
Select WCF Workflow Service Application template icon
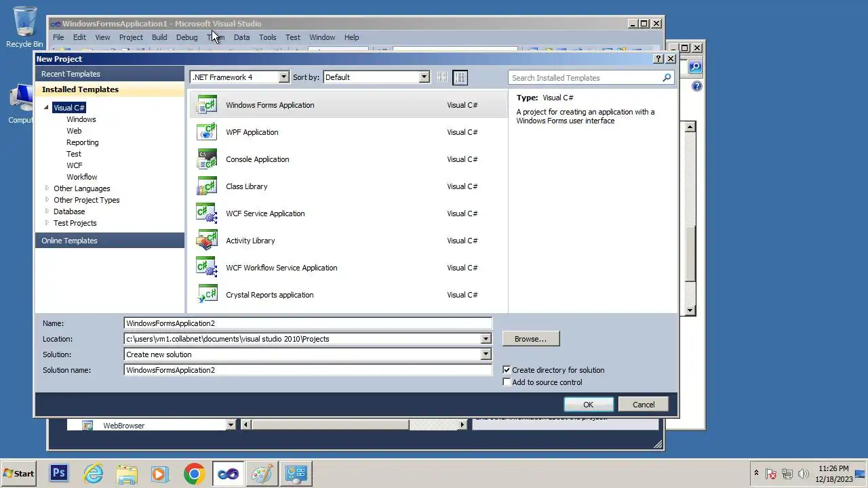click(x=206, y=268)
